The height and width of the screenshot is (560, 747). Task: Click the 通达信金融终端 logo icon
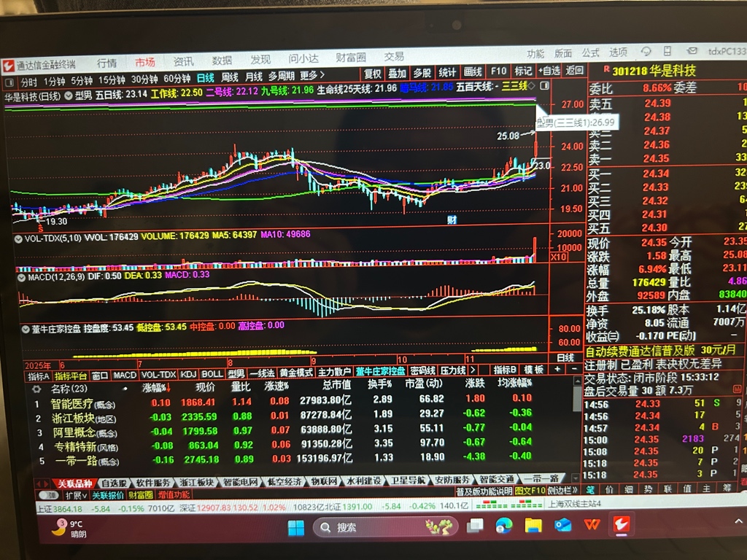pyautogui.click(x=8, y=65)
